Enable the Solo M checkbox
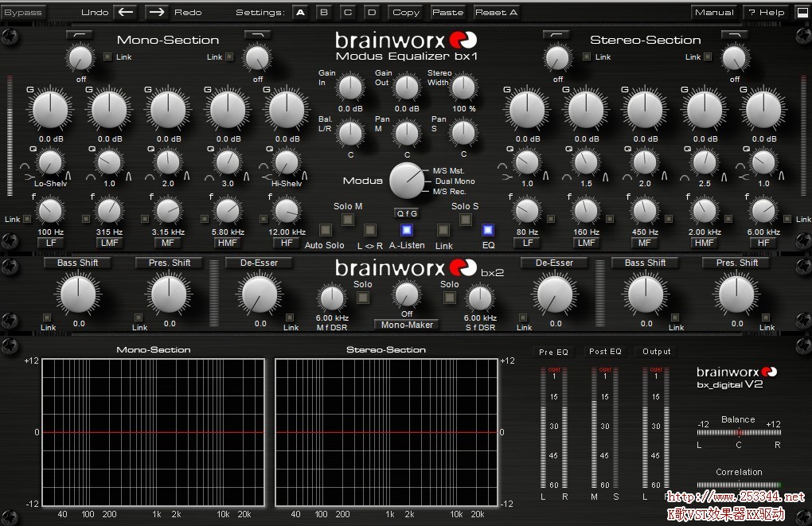The image size is (812, 526). (348, 220)
